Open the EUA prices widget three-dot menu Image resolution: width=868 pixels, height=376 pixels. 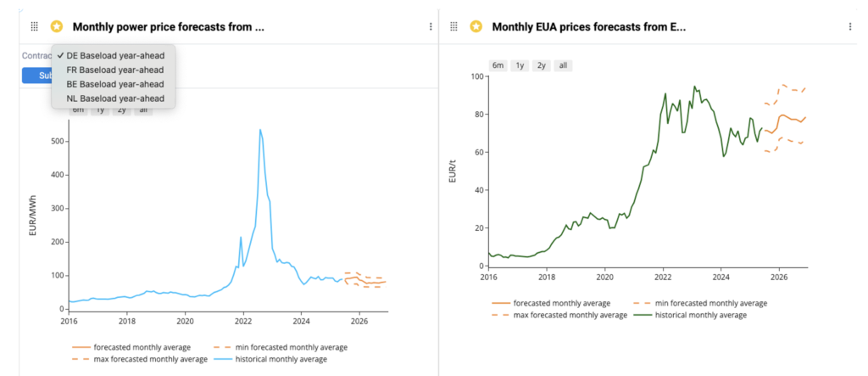(x=850, y=27)
